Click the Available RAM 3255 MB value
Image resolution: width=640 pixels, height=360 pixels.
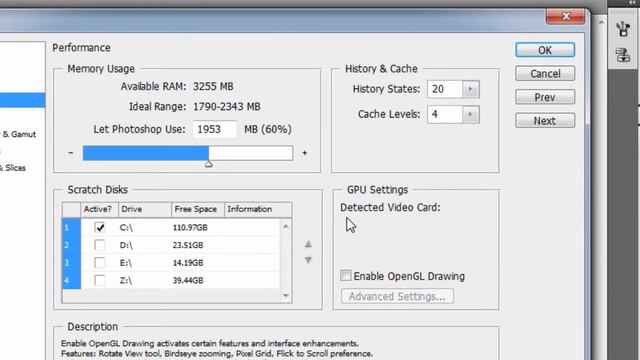coord(213,87)
